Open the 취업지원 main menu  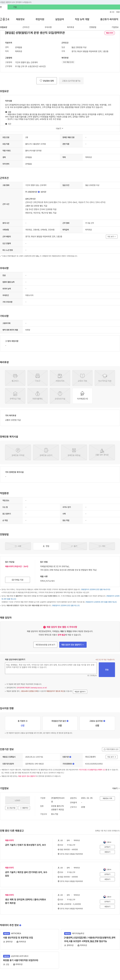tap(40, 19)
